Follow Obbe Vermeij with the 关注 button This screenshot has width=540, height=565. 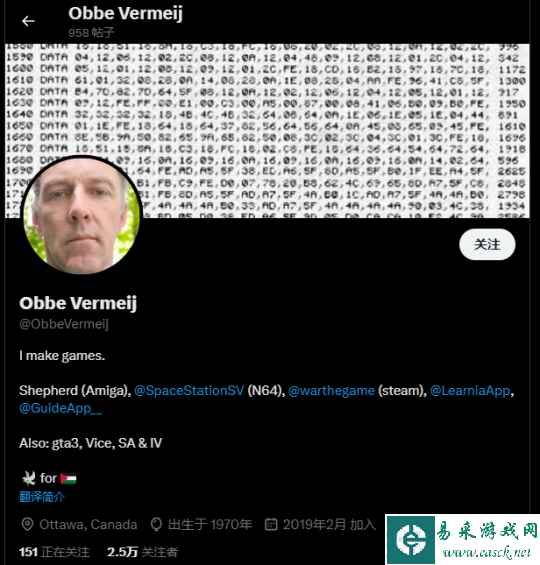[x=487, y=244]
